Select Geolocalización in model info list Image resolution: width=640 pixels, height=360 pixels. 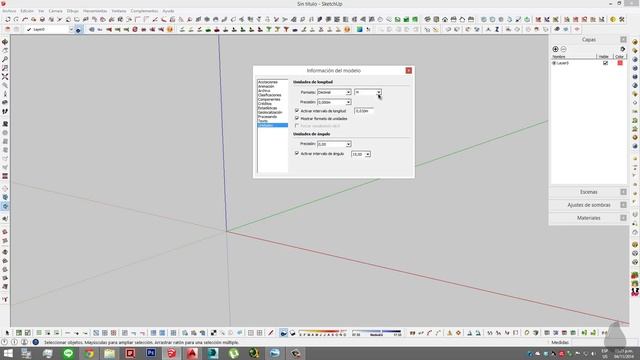click(x=270, y=112)
